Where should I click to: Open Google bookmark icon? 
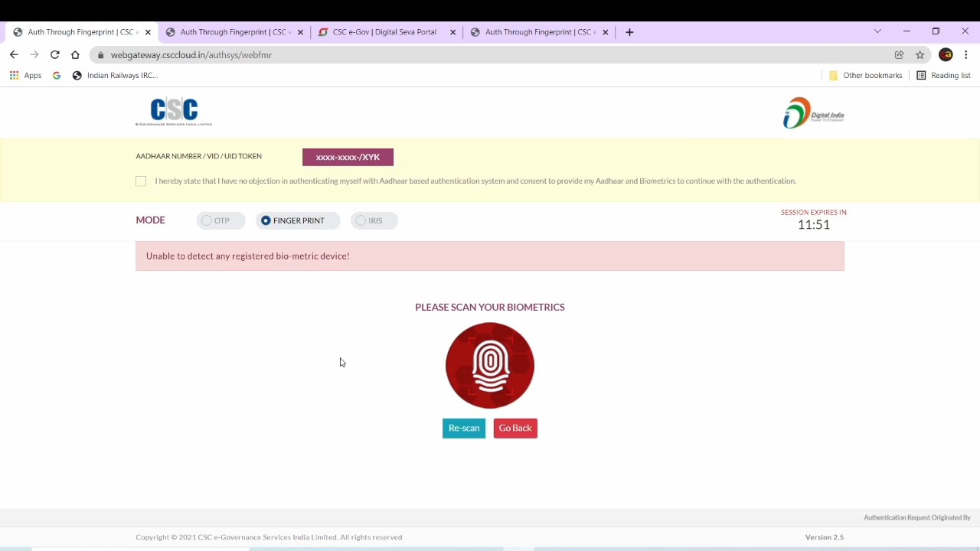click(57, 76)
